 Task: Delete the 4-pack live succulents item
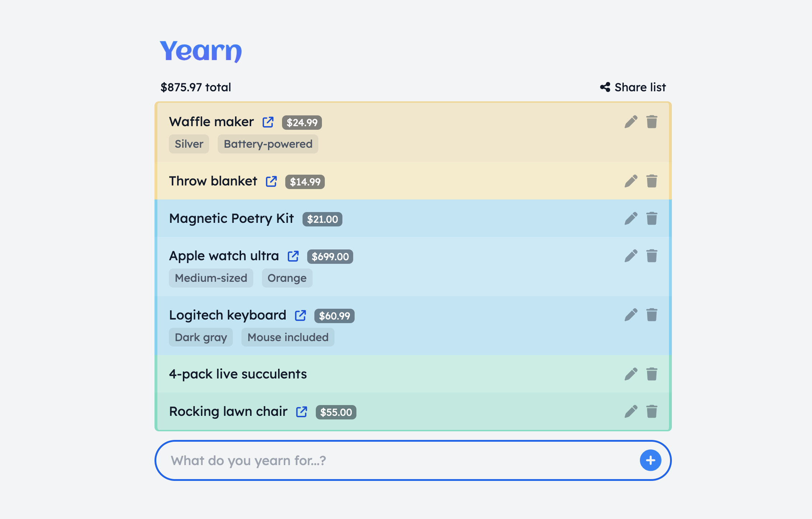[652, 374]
